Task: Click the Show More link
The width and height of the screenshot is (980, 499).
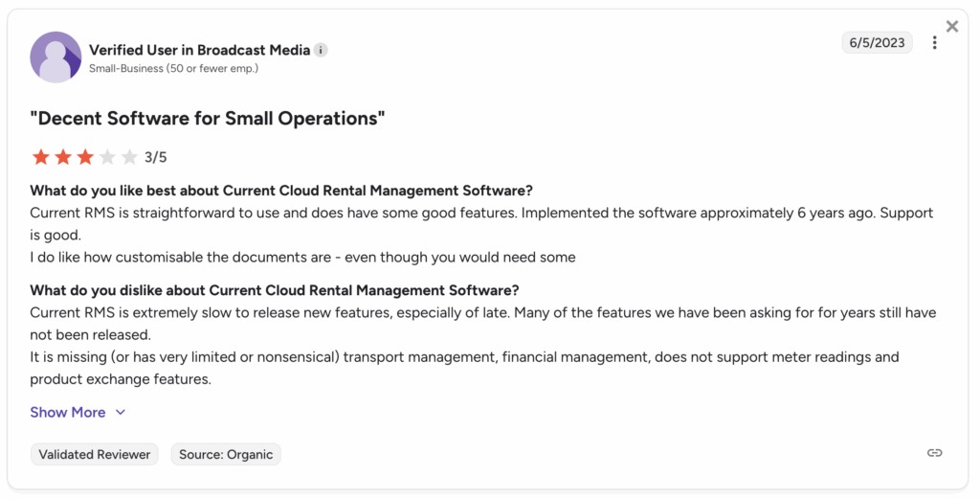Action: coord(68,412)
